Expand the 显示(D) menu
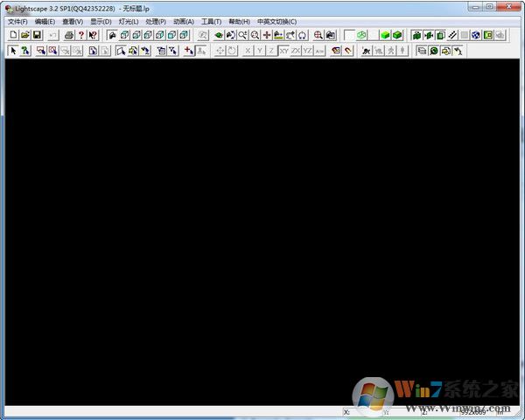525x420 pixels. point(101,21)
